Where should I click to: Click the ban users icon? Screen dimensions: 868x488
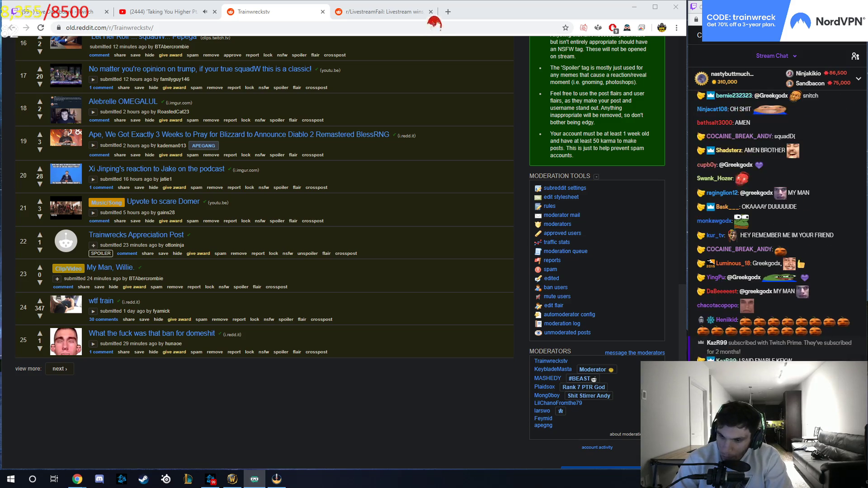538,287
